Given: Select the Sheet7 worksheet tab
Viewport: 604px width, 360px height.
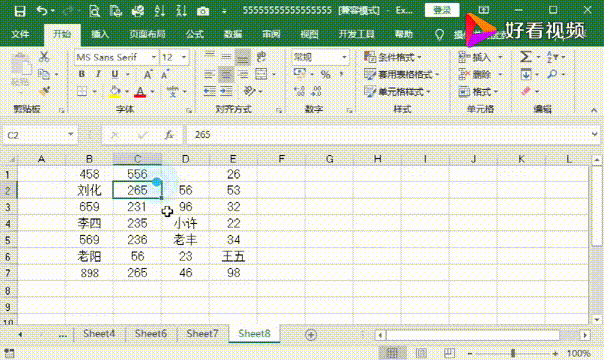Looking at the screenshot, I should pyautogui.click(x=202, y=333).
